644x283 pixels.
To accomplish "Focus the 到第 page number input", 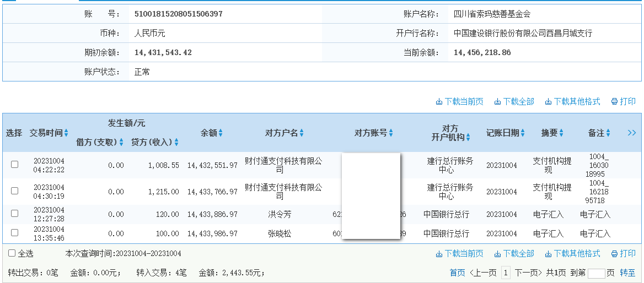I will coord(597,274).
